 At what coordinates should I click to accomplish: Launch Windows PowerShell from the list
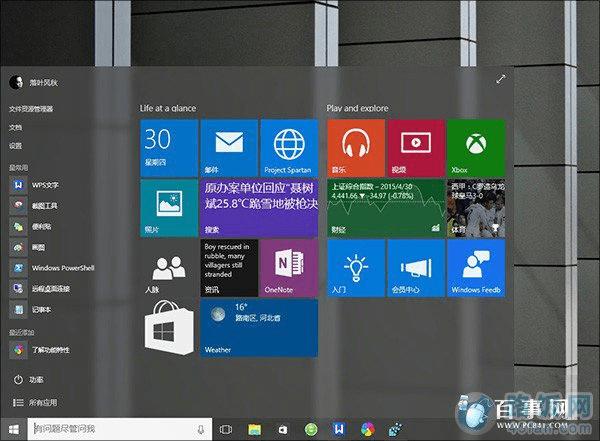[x=52, y=268]
